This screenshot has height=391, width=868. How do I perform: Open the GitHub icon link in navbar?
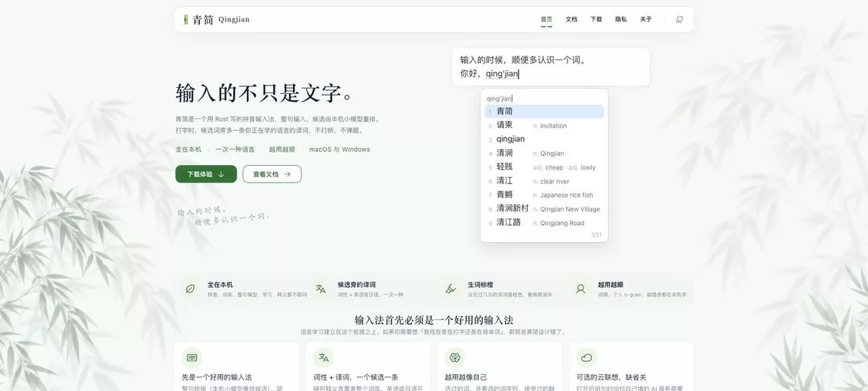point(680,19)
